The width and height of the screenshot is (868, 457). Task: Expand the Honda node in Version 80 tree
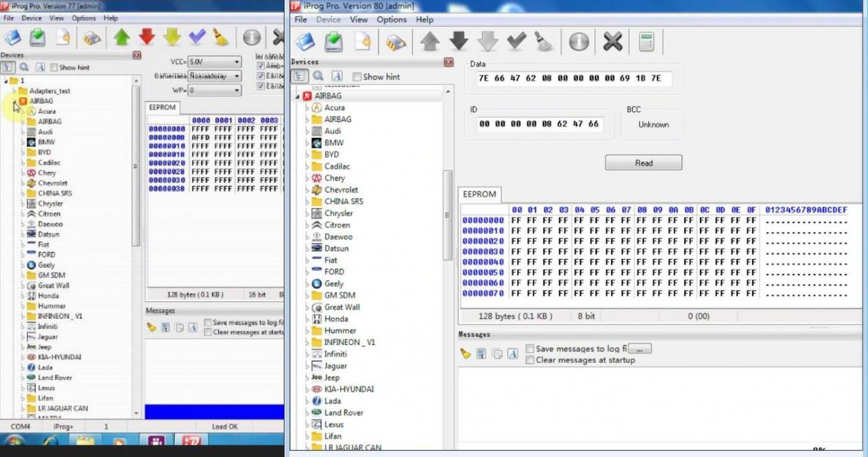tap(307, 319)
